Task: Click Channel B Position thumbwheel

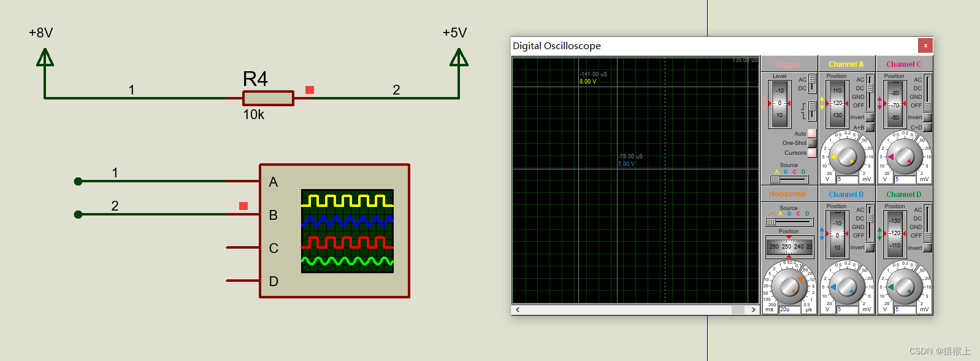Action: [837, 235]
